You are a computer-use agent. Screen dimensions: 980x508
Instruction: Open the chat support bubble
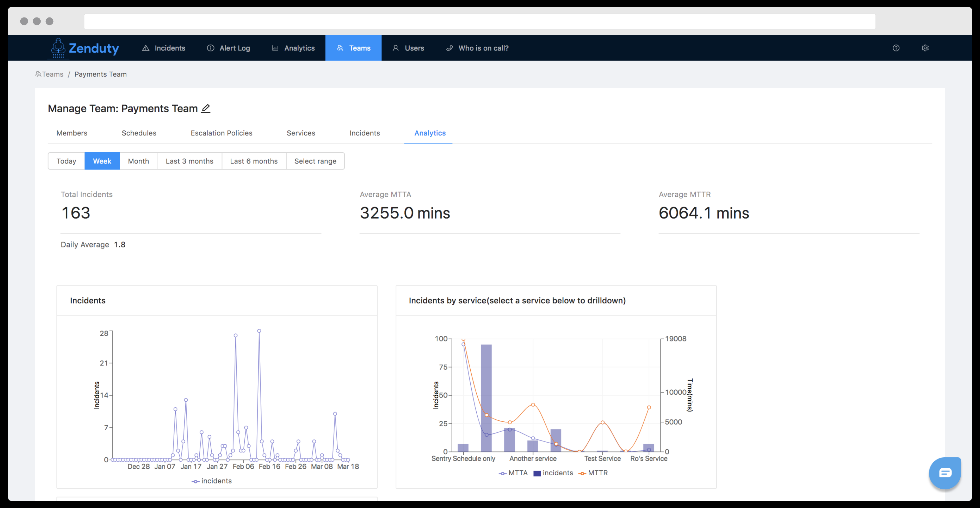click(945, 473)
